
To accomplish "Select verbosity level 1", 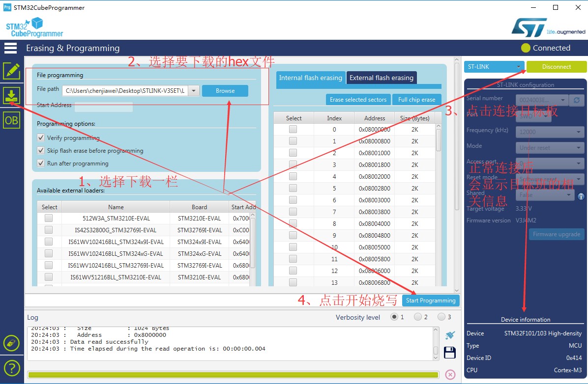I will pos(394,317).
